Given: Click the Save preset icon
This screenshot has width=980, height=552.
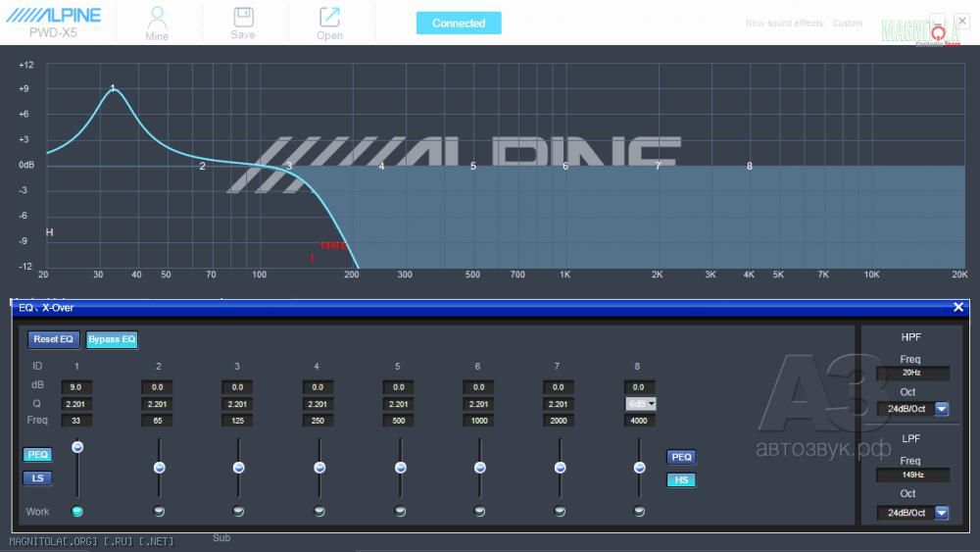Looking at the screenshot, I should 243,24.
